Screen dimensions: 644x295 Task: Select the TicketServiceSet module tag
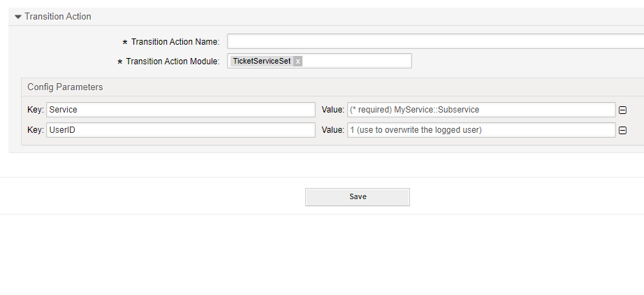tap(261, 62)
